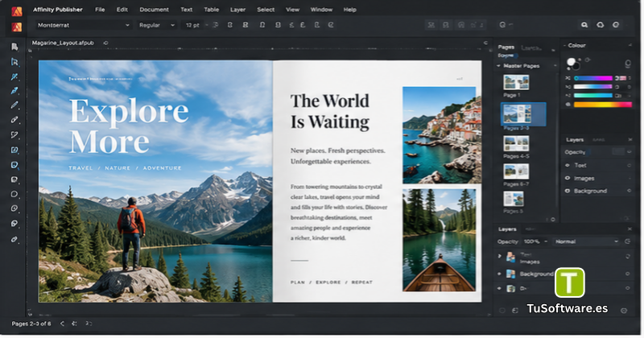Adjust the top blue-to-magenta colour slider
Screen dimensions: 644x338
click(x=593, y=78)
